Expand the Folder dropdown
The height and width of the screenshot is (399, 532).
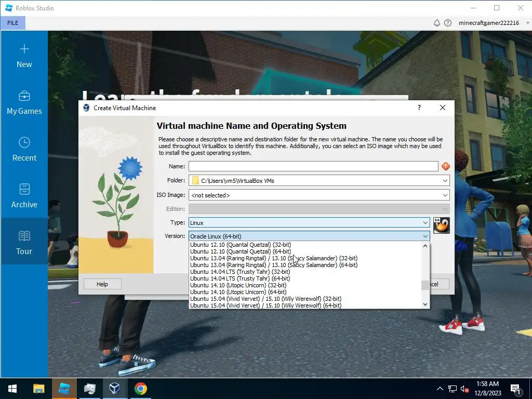click(x=445, y=180)
